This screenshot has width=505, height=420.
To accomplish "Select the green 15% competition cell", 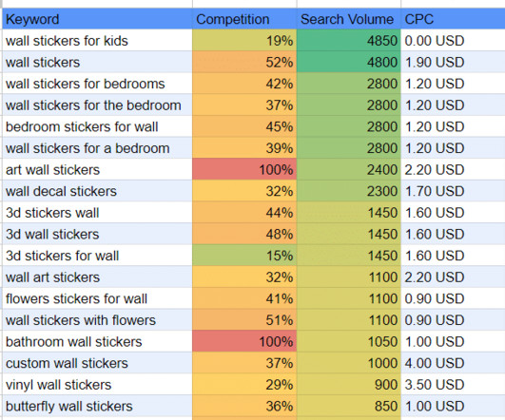I will click(x=244, y=256).
